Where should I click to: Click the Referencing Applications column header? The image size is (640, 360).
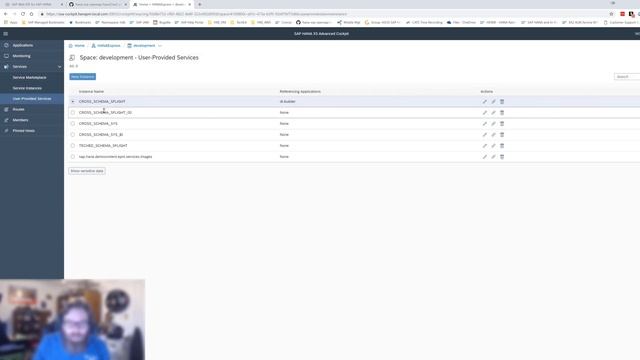pos(300,92)
